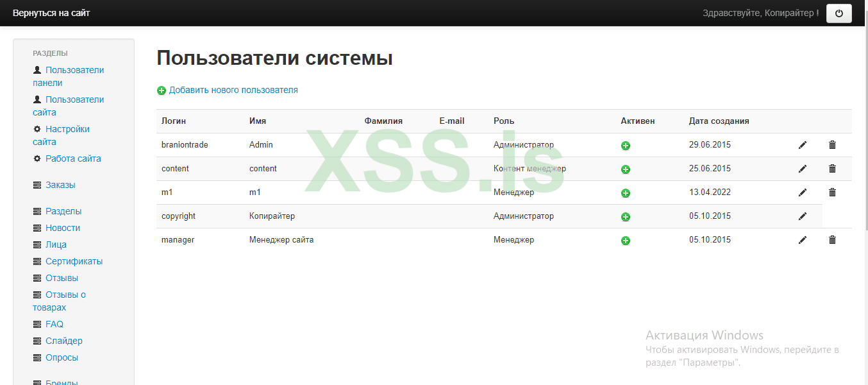Delete the m1 user with trash icon
868x385 pixels.
coord(832,193)
